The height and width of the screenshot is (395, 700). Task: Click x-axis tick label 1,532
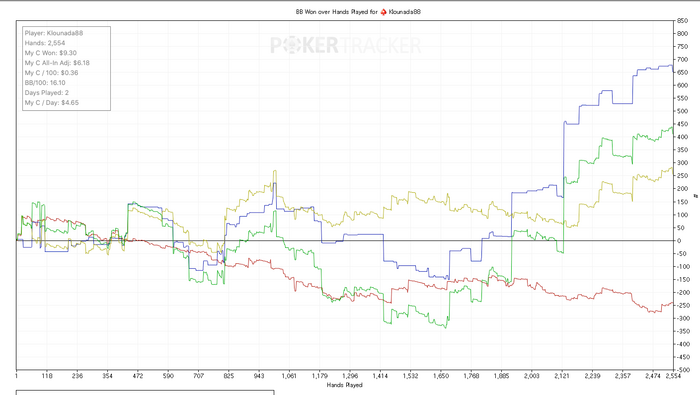[410, 376]
